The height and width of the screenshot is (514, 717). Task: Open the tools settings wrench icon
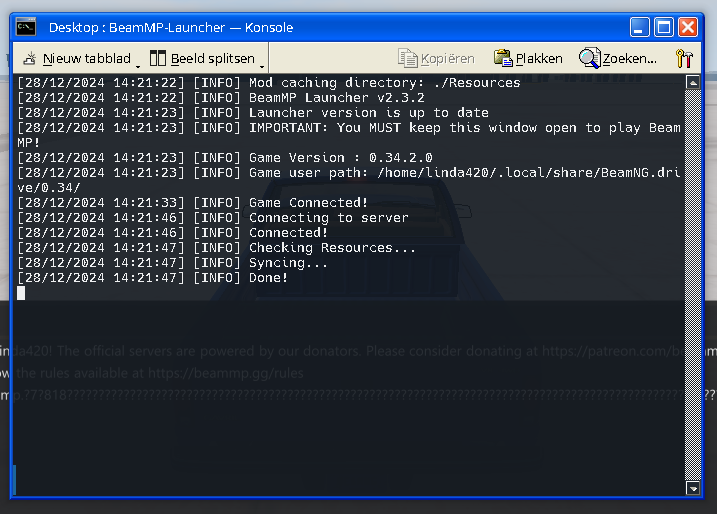coord(685,59)
